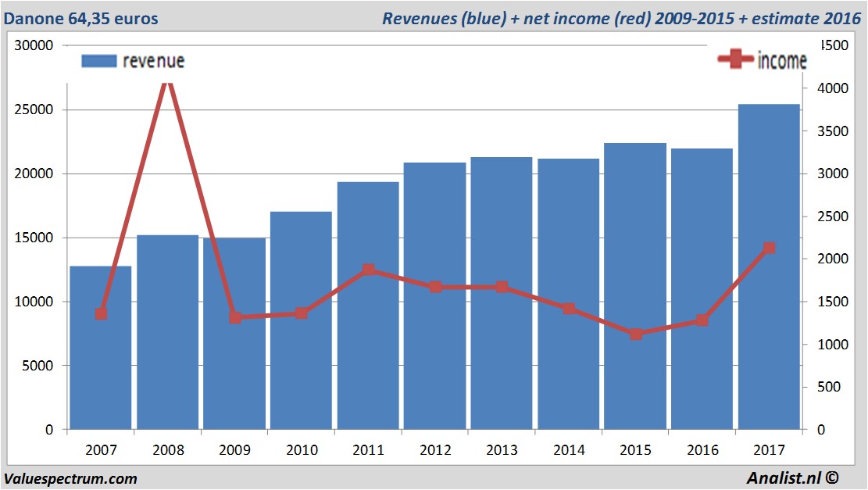Click the 'Danone 64,35 euros' title

coord(80,18)
